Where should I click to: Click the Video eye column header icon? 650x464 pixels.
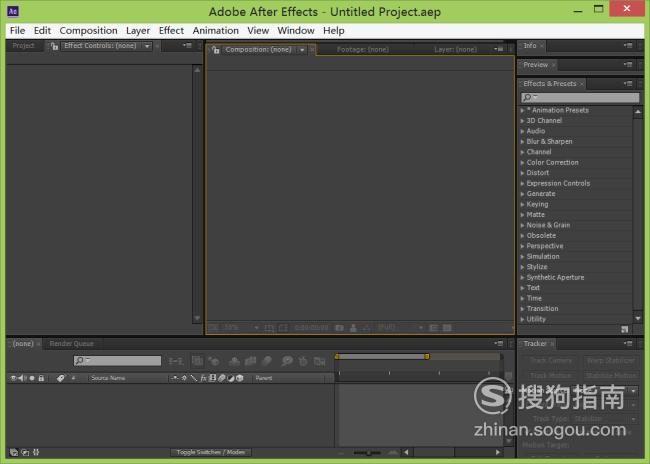(13, 378)
